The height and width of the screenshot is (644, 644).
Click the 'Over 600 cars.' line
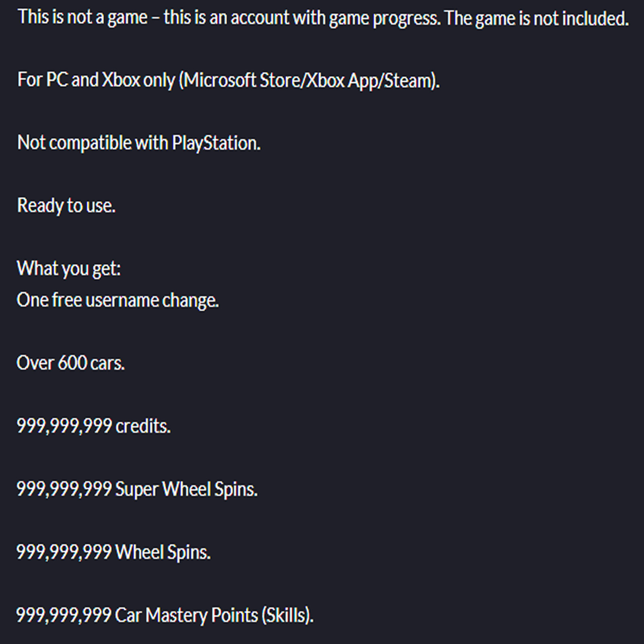tap(71, 363)
